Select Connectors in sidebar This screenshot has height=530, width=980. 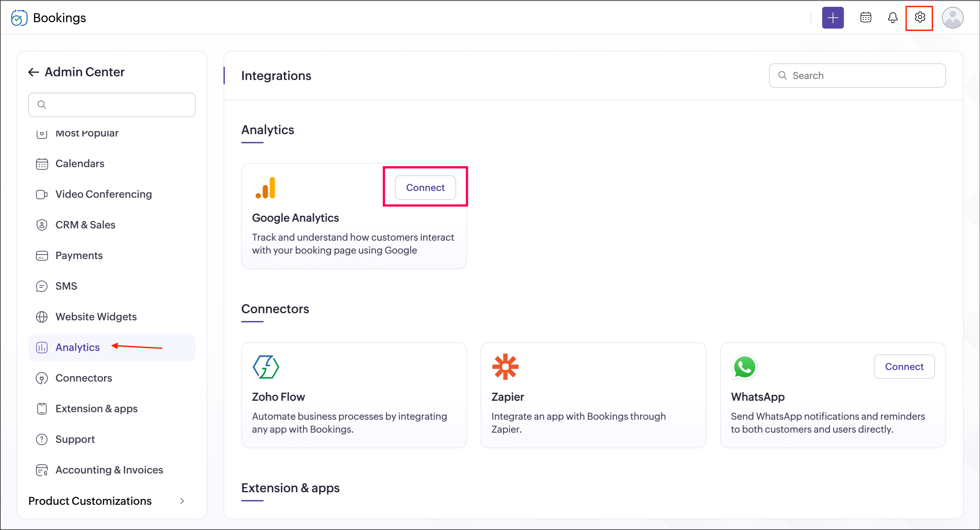click(83, 378)
